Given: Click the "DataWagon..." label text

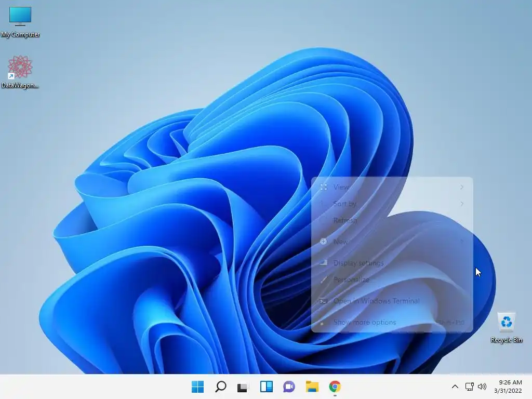Looking at the screenshot, I should pos(20,85).
